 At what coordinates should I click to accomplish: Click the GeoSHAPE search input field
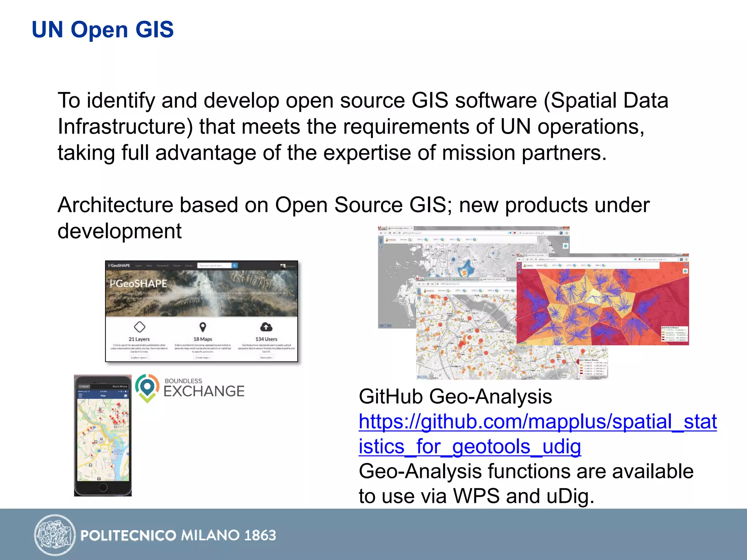[x=214, y=266]
